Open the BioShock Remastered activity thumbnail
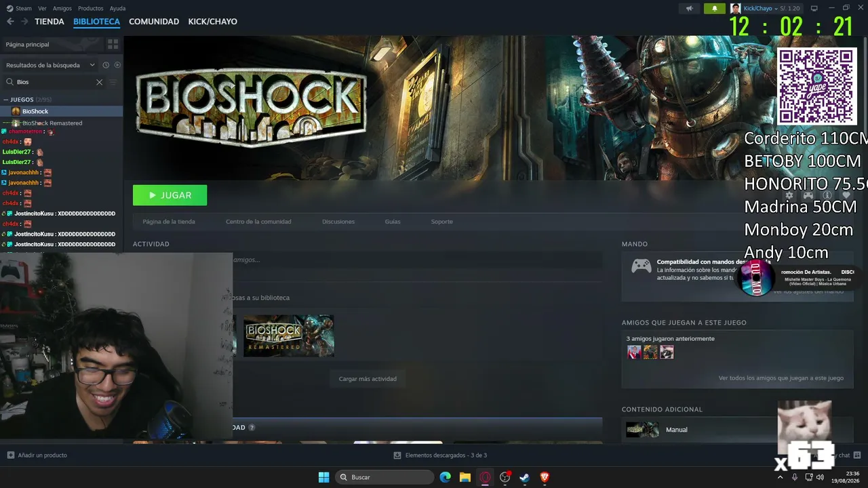 click(x=289, y=335)
